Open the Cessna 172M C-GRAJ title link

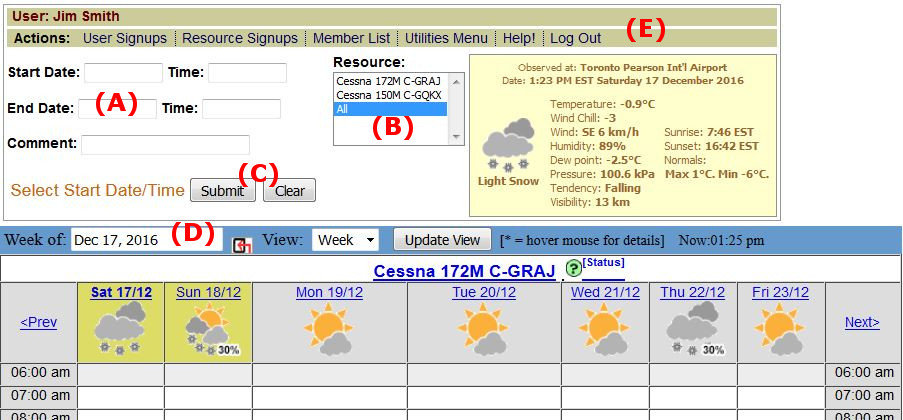point(464,271)
